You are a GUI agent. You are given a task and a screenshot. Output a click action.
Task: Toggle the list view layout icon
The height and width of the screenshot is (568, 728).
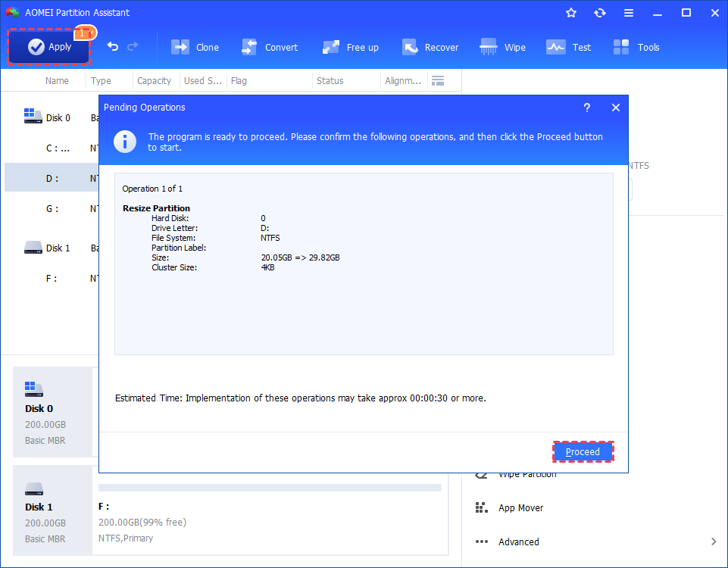(x=438, y=81)
